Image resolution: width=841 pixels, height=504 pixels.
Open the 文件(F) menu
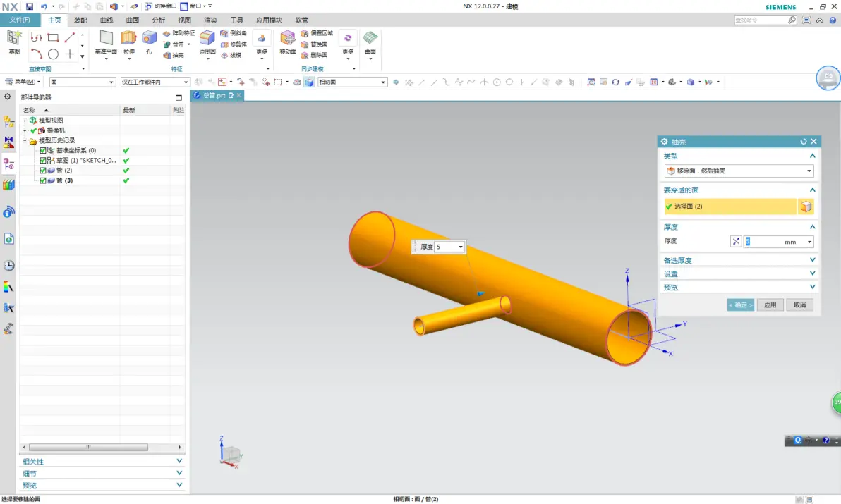pos(20,20)
